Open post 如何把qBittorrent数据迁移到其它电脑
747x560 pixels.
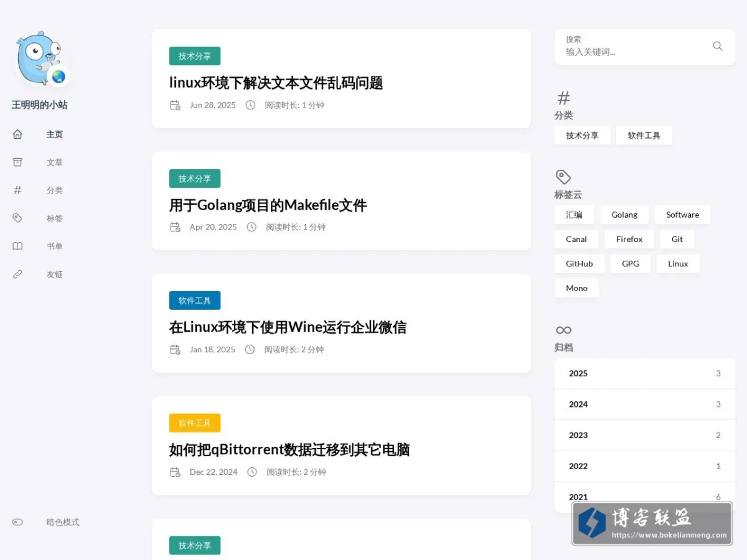289,450
